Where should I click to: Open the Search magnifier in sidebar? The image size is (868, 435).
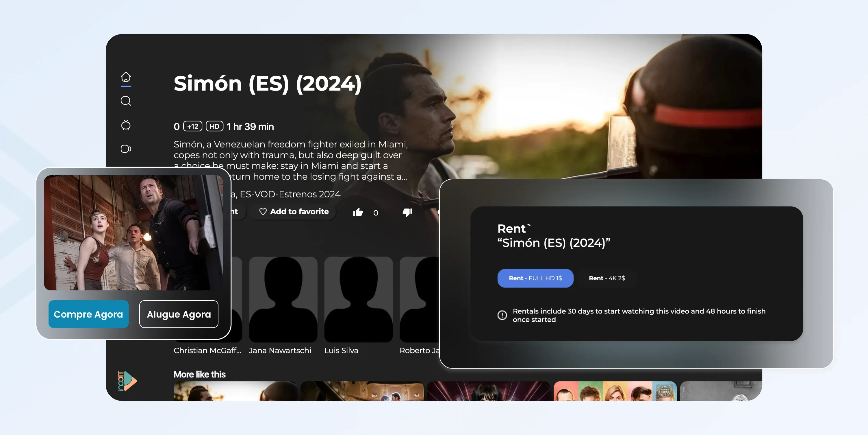tap(126, 101)
